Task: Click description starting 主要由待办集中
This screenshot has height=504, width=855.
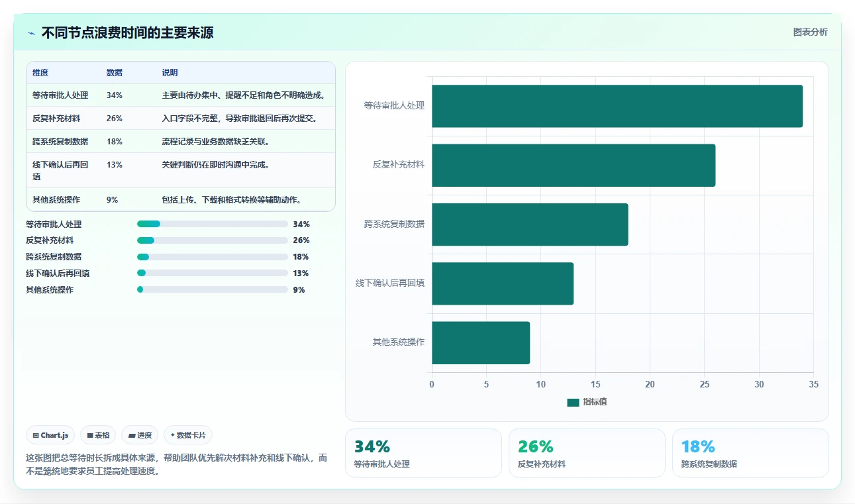Action: point(244,95)
